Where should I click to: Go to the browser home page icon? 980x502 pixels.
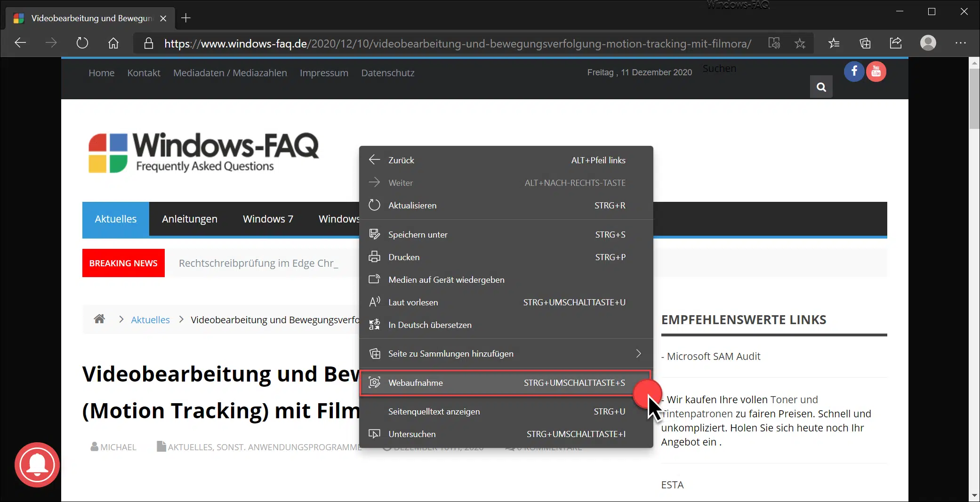click(x=113, y=43)
